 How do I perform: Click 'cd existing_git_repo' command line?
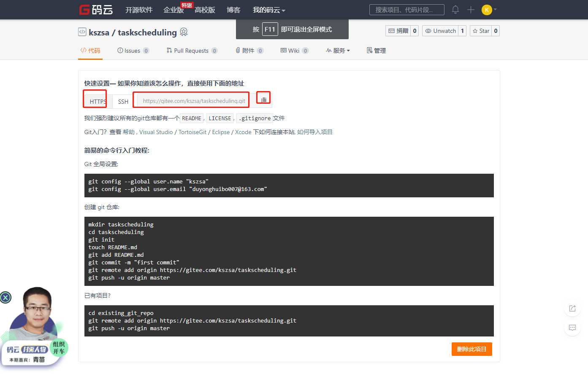pos(121,313)
